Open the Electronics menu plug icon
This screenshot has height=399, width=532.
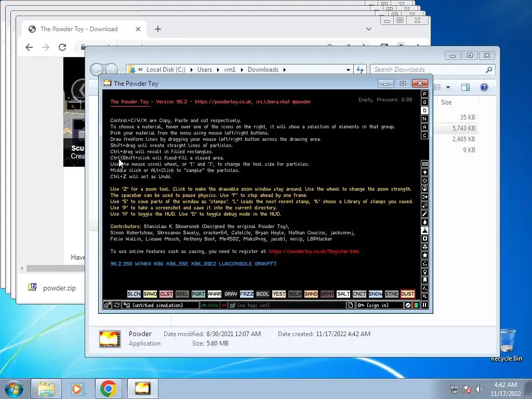(x=424, y=172)
